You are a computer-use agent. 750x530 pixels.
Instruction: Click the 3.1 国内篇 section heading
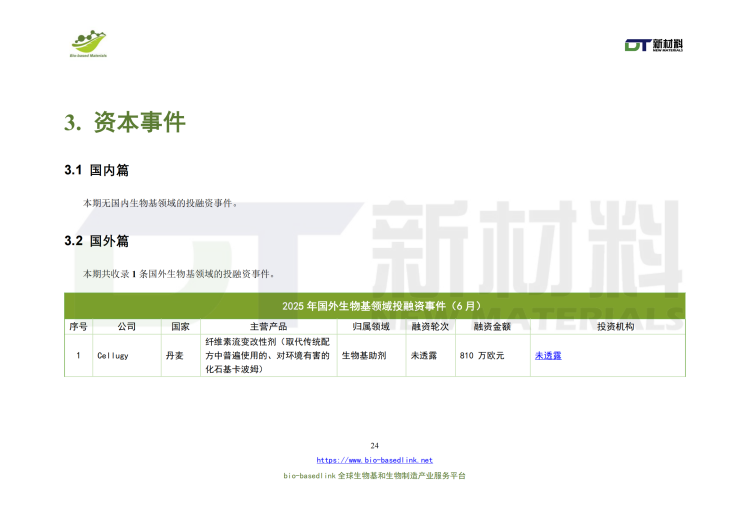[x=97, y=171]
